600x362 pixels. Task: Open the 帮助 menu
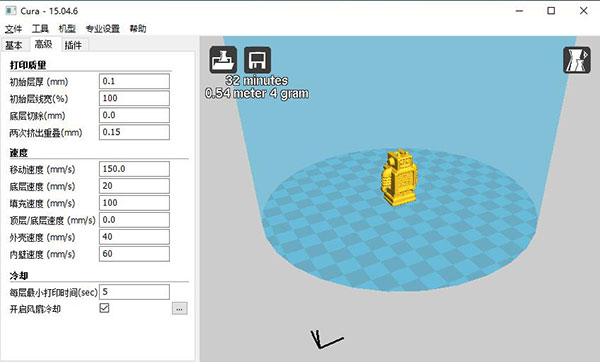[138, 29]
